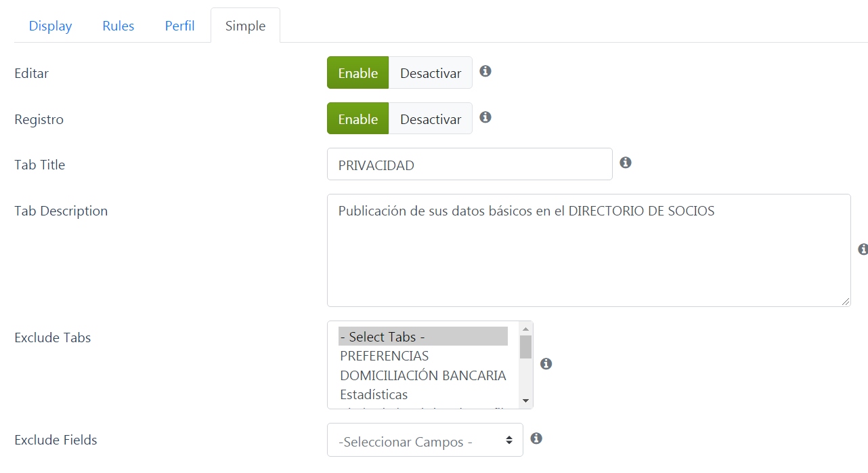Select '- Select Tabs -' list option
This screenshot has height=473, width=868.
pyautogui.click(x=423, y=336)
